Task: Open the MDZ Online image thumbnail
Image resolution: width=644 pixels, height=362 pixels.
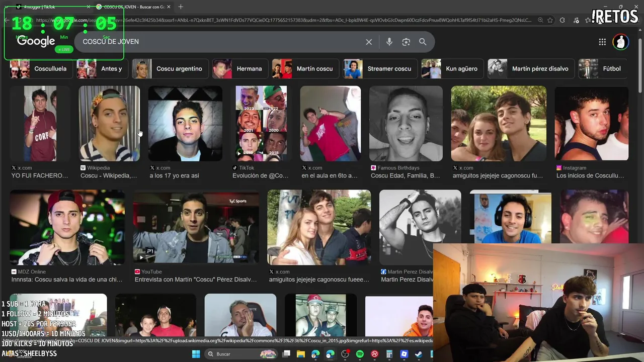Action: click(67, 227)
